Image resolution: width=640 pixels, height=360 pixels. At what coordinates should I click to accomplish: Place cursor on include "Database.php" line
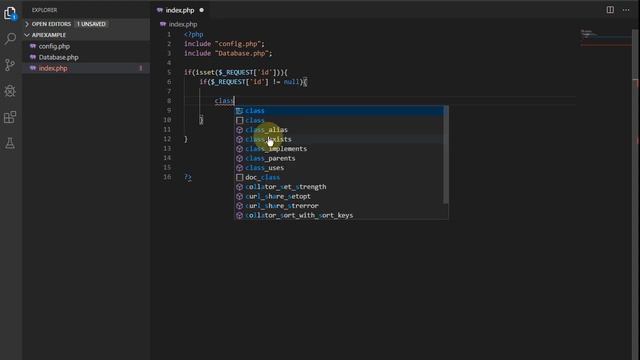tap(228, 53)
